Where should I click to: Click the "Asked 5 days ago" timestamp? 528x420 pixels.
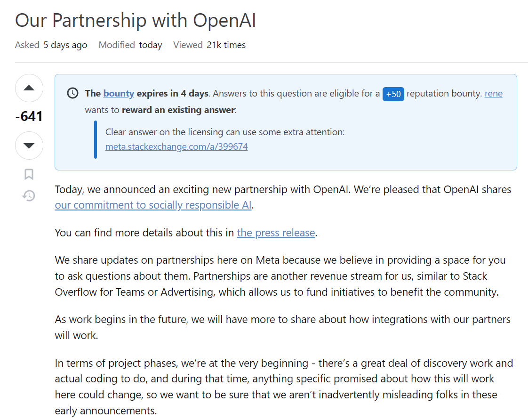pos(51,45)
